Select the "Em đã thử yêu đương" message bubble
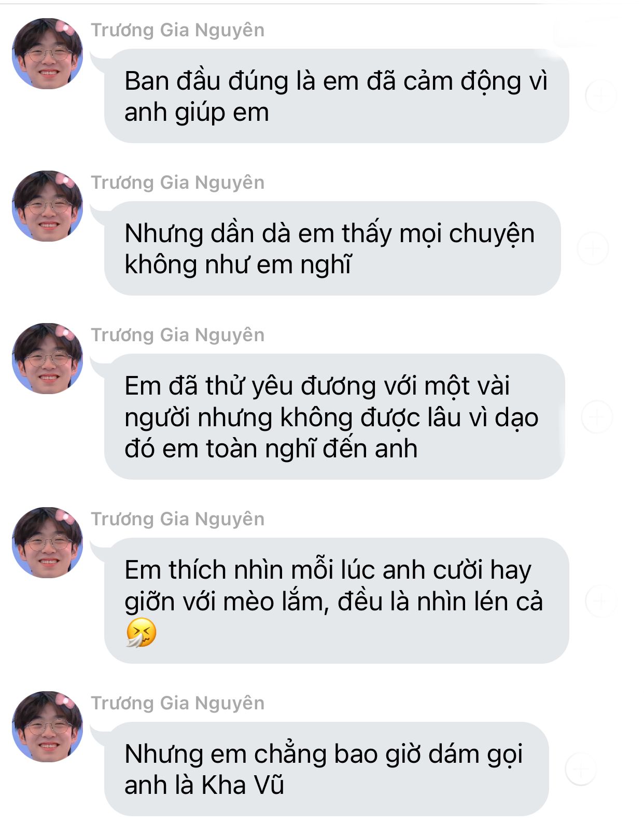The image size is (644, 839). click(334, 417)
